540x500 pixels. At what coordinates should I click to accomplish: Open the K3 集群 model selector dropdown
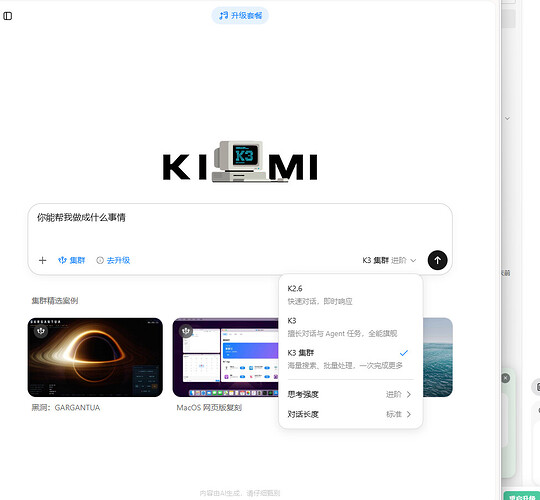pyautogui.click(x=389, y=260)
